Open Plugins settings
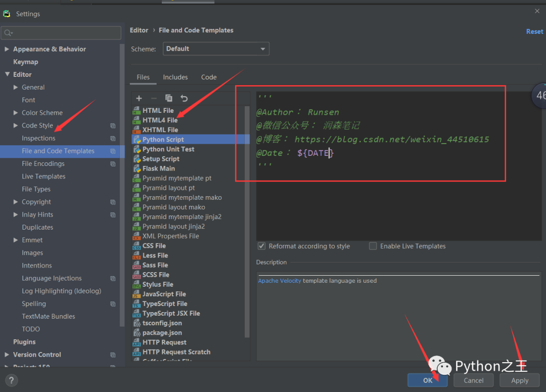Viewport: 546px width, 392px height. point(24,342)
